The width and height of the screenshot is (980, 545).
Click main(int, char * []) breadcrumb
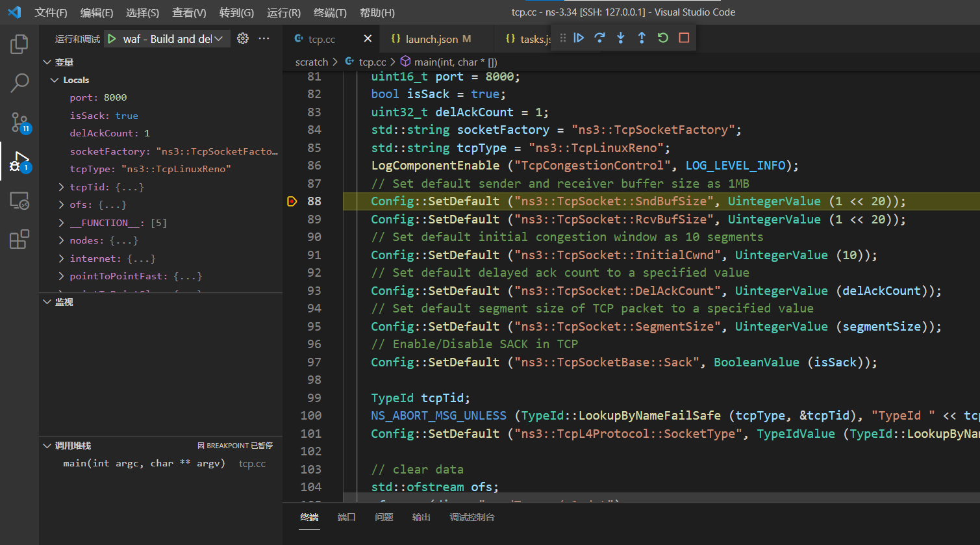(x=455, y=62)
